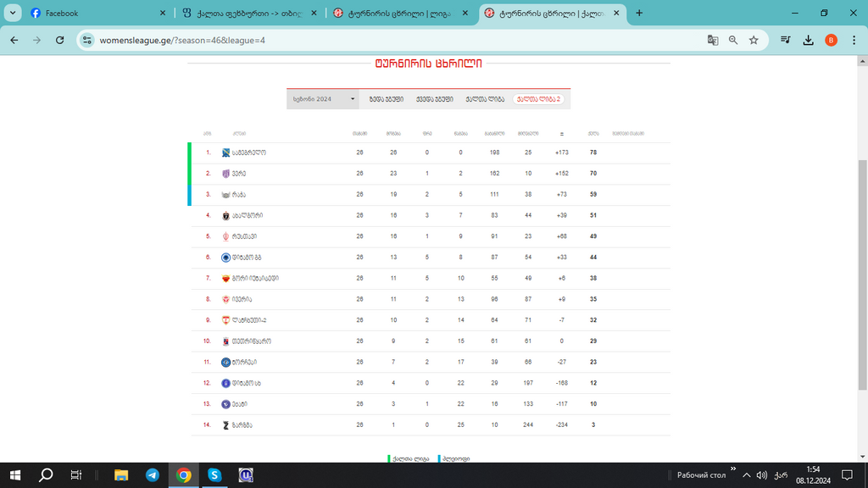Open a new browser tab
The width and height of the screenshot is (868, 488).
click(x=639, y=13)
